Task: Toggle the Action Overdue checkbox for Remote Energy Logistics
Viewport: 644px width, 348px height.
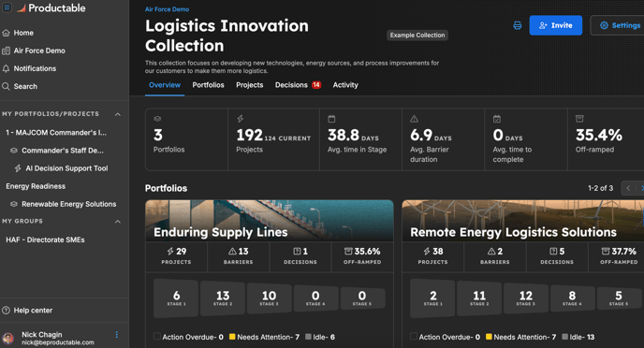Action: point(414,336)
